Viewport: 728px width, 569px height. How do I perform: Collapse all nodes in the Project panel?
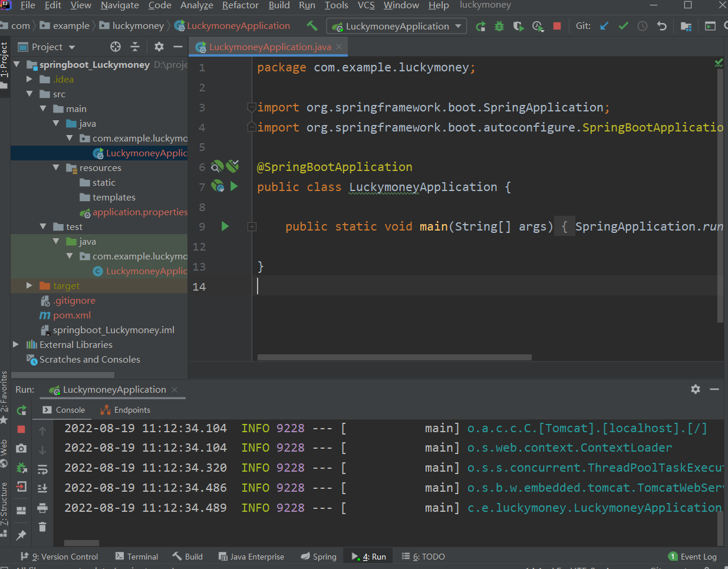click(x=135, y=47)
